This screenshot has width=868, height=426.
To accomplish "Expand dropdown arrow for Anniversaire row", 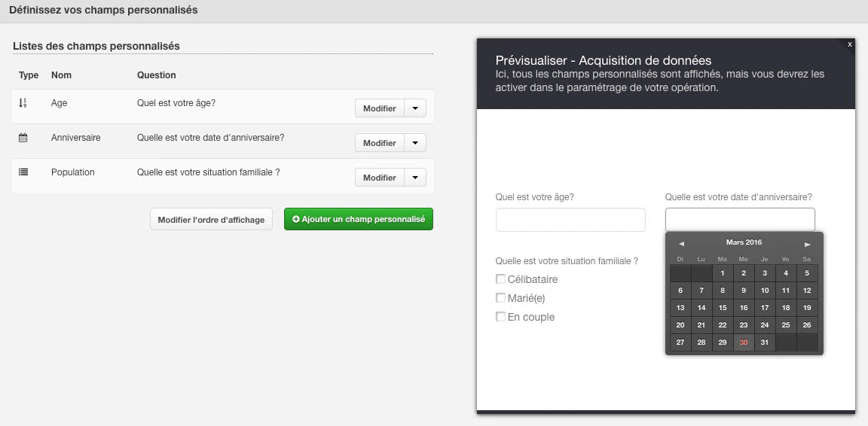I will pos(415,143).
